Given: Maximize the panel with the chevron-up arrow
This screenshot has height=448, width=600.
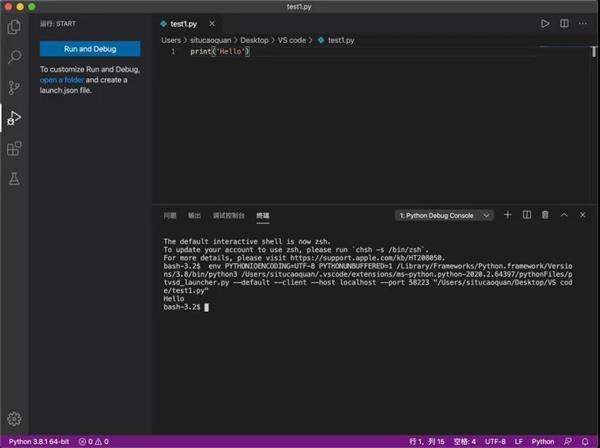Looking at the screenshot, I should point(564,215).
